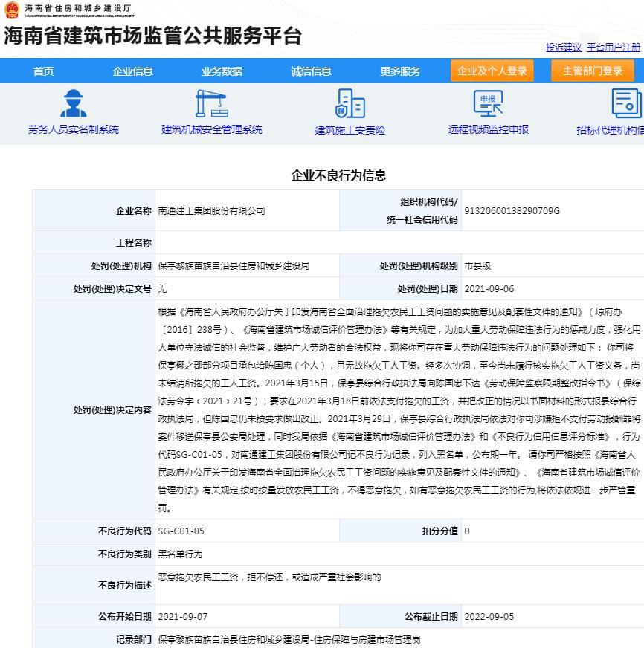The height and width of the screenshot is (648, 644).
Task: Click the 建筑施工安责险 text link
Action: coord(350,130)
